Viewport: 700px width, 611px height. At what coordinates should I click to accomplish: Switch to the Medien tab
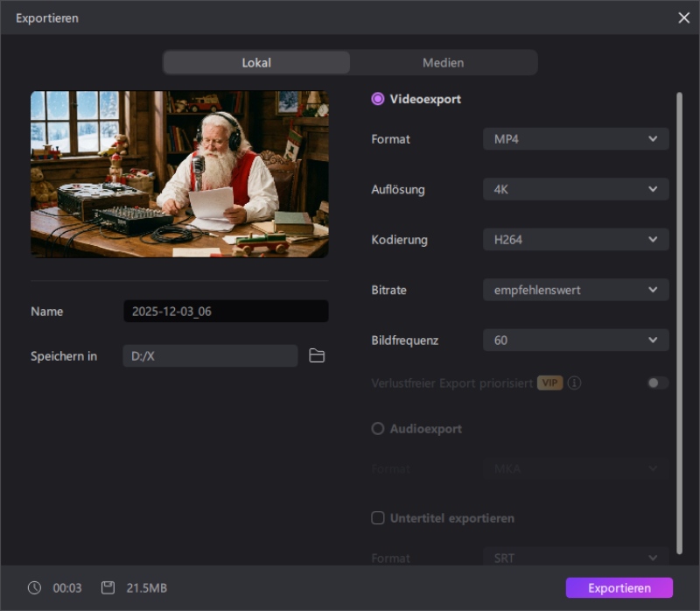point(443,63)
